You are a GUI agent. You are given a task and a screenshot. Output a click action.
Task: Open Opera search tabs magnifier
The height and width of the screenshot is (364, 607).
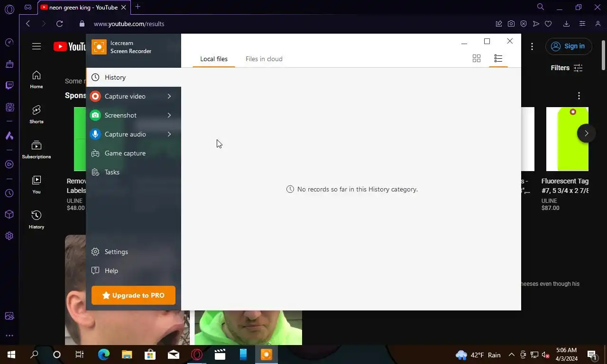(x=540, y=7)
